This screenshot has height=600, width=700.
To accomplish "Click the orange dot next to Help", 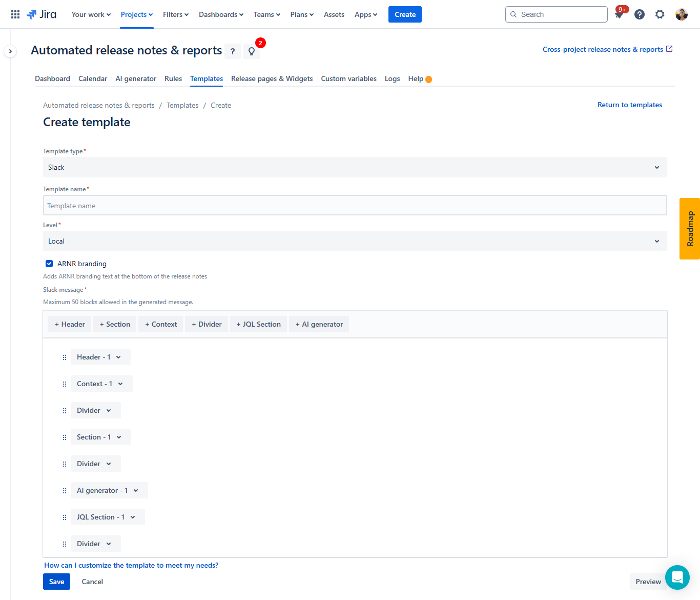I will pos(429,79).
